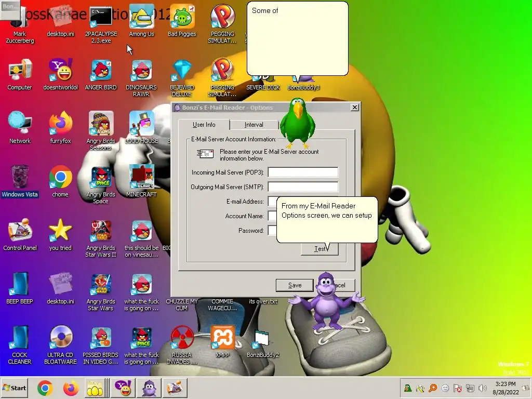532x399 pixels.
Task: Open the Start menu
Action: point(14,388)
